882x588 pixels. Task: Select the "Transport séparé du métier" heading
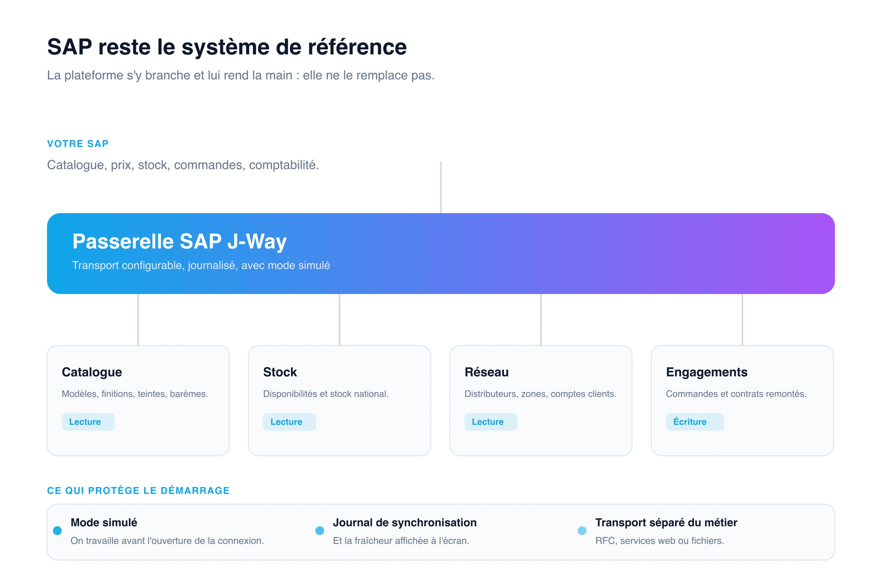(x=666, y=523)
